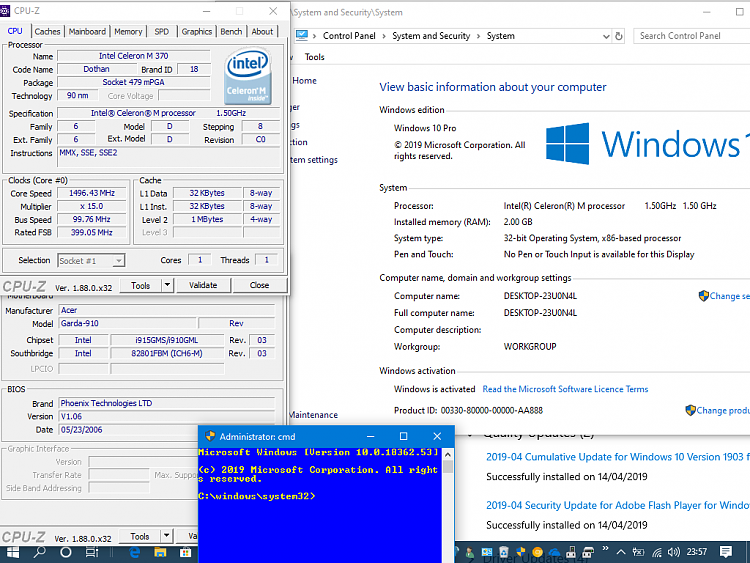This screenshot has height=563, width=750.
Task: Expand the chevron after Control Panel breadcrumb
Action: [384, 36]
